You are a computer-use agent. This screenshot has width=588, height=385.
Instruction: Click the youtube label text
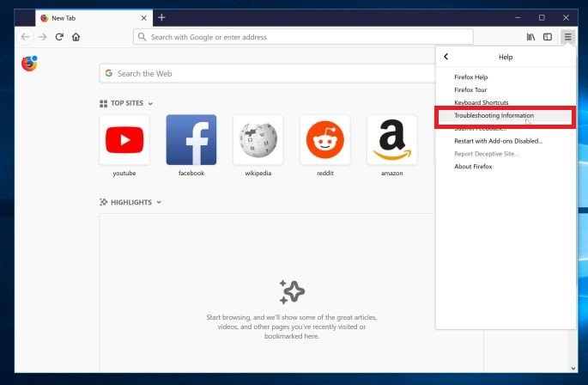[124, 173]
